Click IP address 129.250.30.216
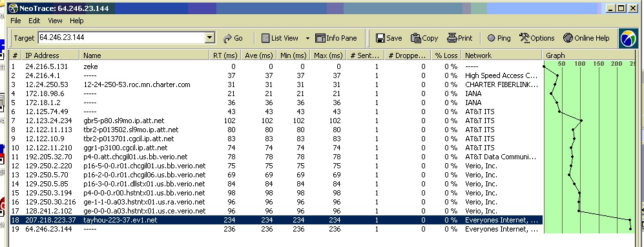Screen dimensions: 644x247 [50, 202]
